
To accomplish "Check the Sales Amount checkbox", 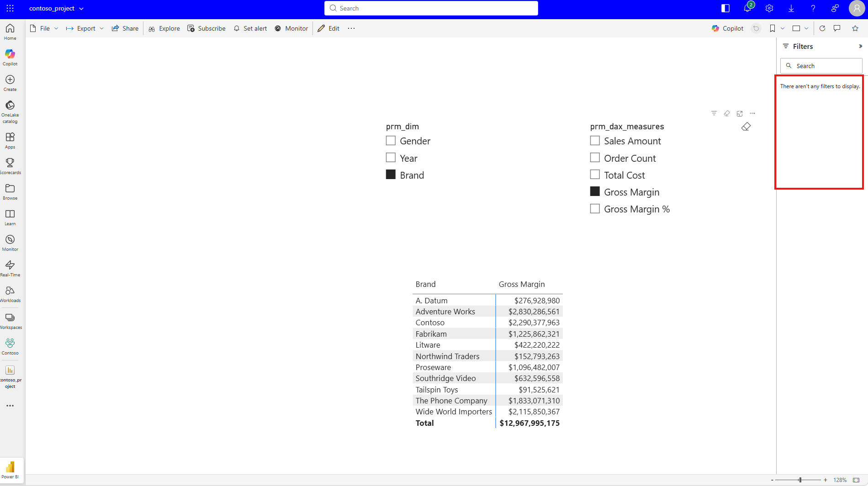I will 595,141.
